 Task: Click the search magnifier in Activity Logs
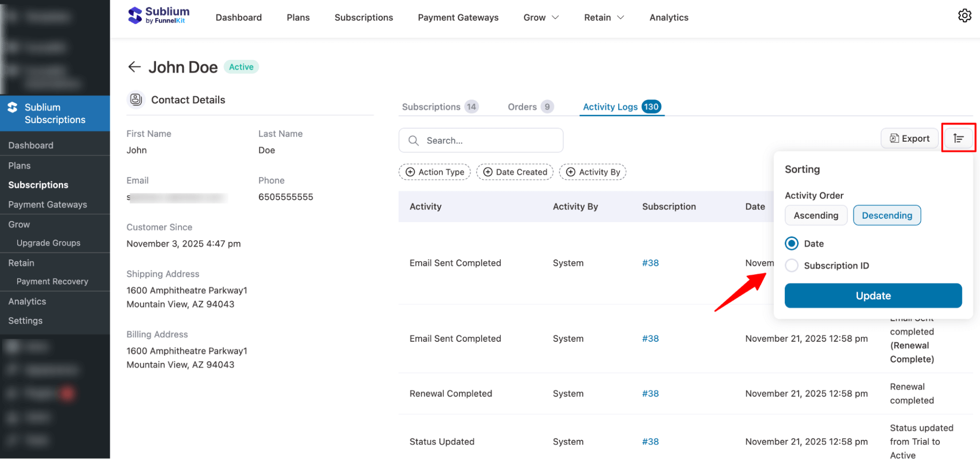click(x=413, y=140)
